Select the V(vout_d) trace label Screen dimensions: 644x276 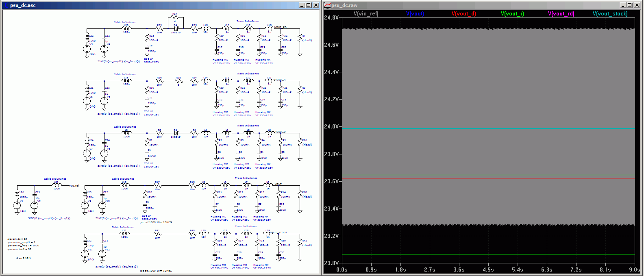pos(463,13)
